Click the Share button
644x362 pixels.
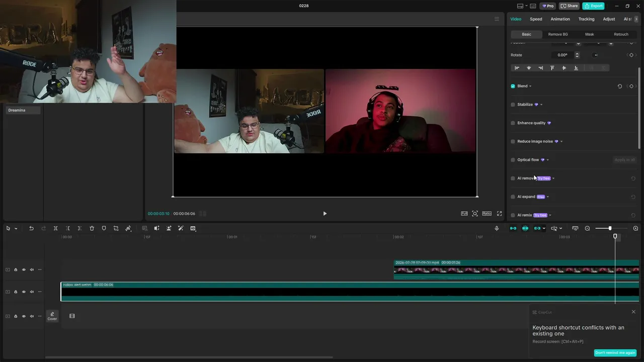point(570,6)
